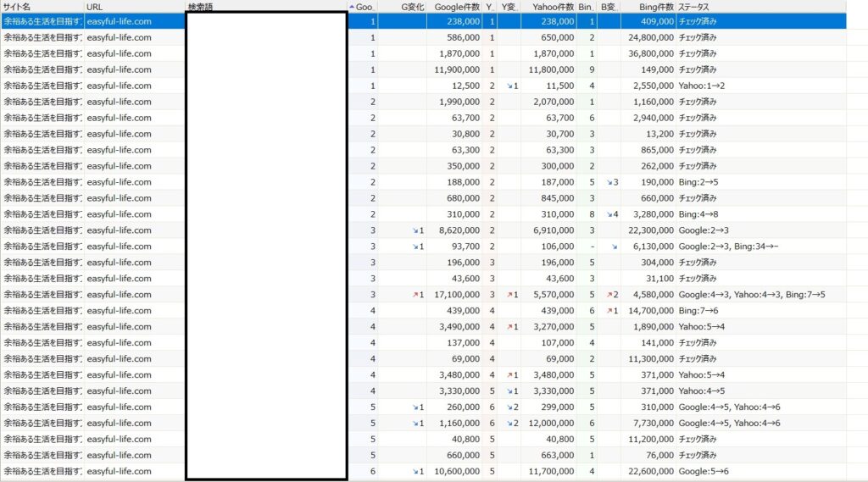Viewport: 868px width, 482px height.
Task: Click status Google:4→3, Yahoo:4→3, Bing:7→5
Action: (x=752, y=295)
